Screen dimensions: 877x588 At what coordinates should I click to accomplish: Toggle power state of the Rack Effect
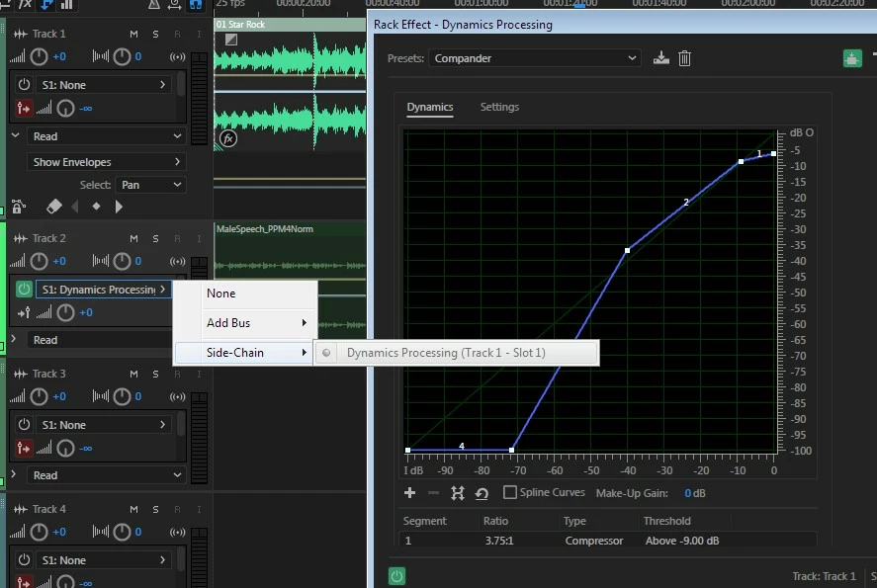[x=396, y=576]
